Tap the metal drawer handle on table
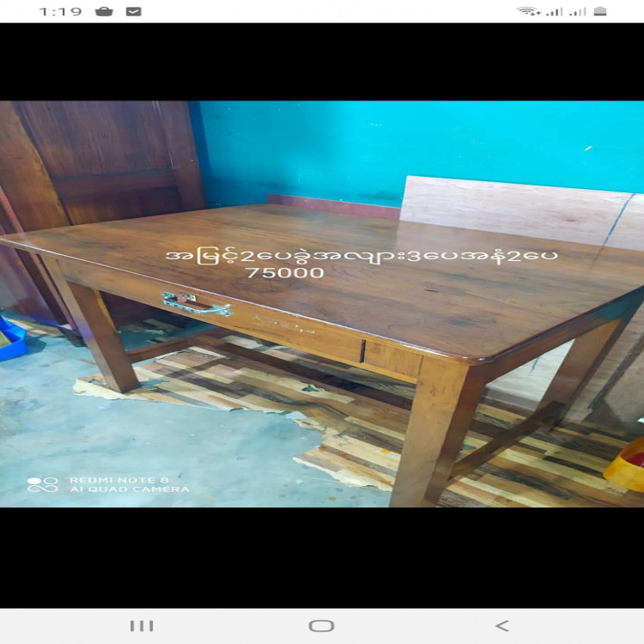644x644 pixels. 196,304
